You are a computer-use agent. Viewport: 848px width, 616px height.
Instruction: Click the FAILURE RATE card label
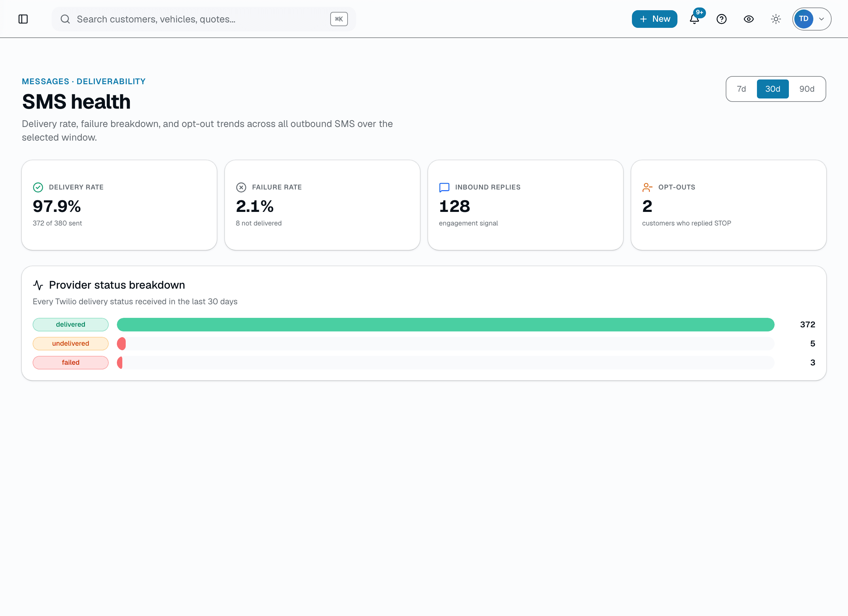[x=277, y=187]
